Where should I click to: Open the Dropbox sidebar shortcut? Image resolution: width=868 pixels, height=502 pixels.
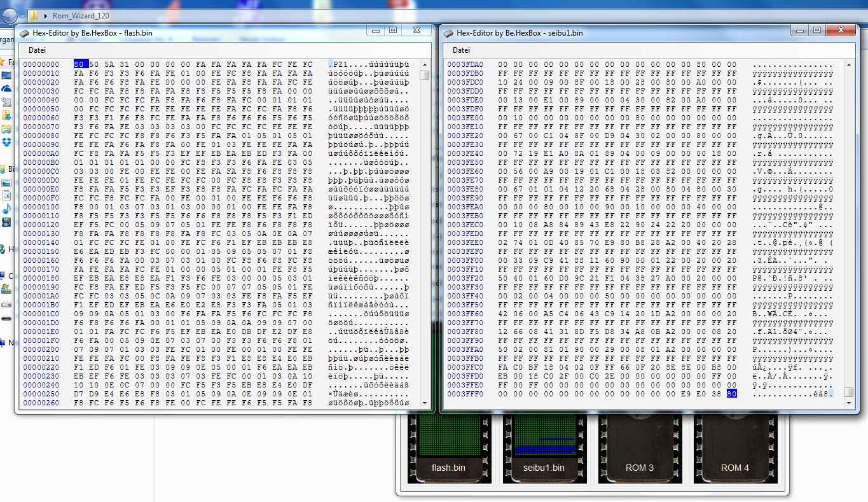point(6,143)
